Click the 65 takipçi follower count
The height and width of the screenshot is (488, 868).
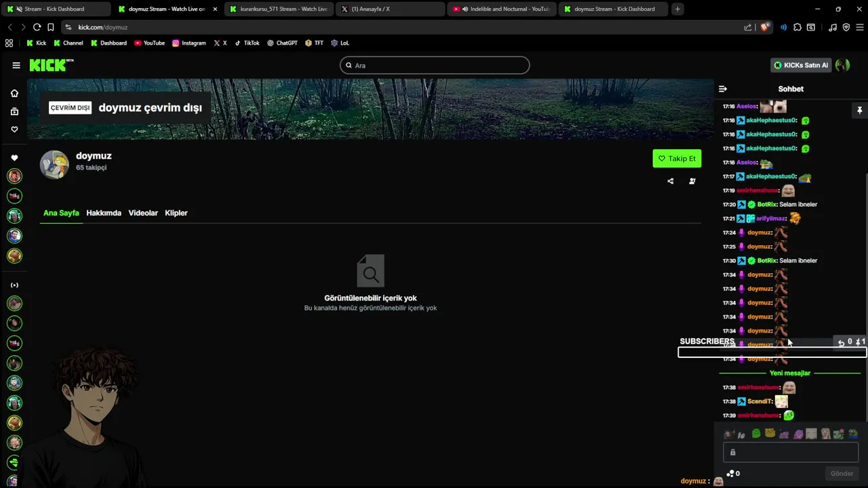[91, 167]
